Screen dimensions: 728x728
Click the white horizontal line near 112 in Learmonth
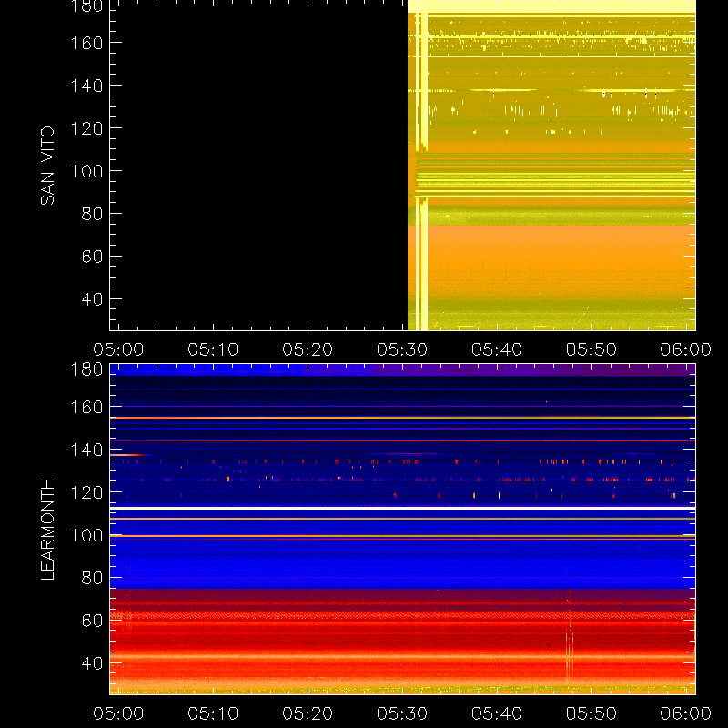(402, 509)
